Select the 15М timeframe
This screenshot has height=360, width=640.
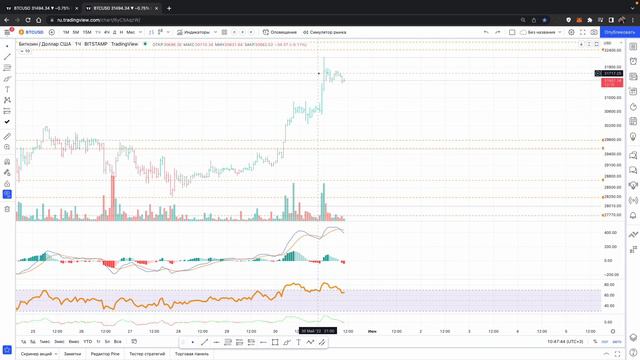[87, 32]
